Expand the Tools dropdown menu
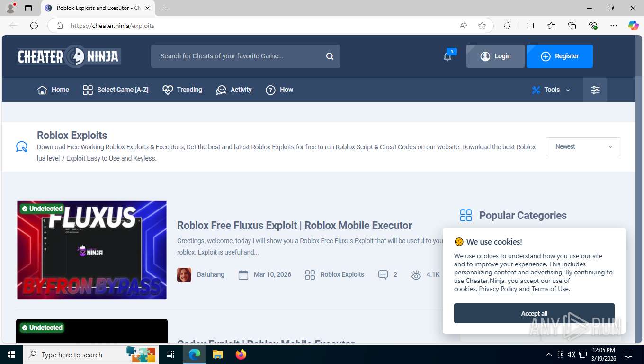644x364 pixels. pyautogui.click(x=551, y=90)
